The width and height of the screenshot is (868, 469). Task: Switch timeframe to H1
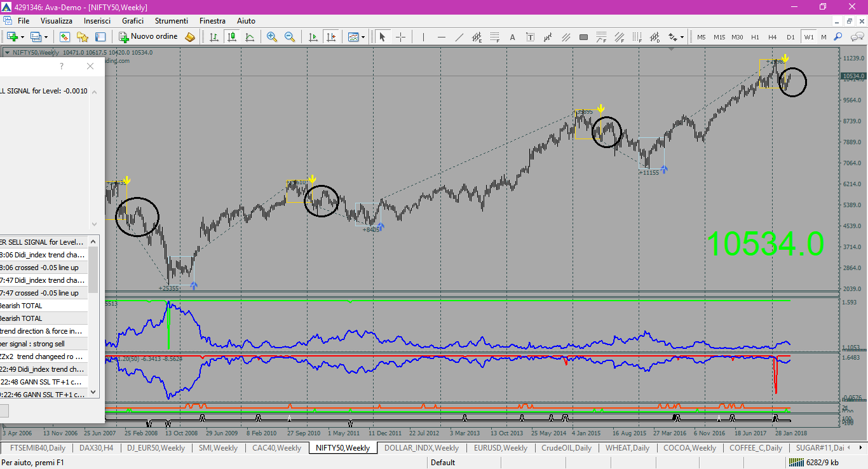[755, 37]
